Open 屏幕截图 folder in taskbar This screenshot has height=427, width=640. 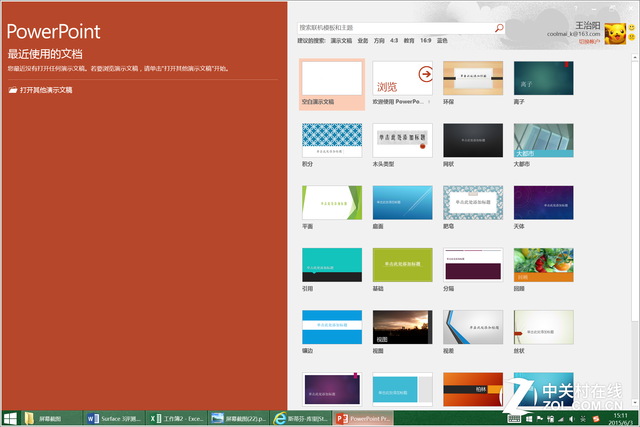51,419
